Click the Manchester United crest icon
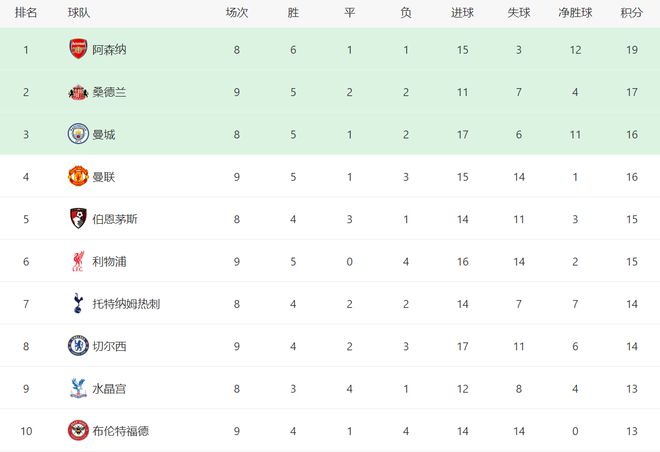This screenshot has height=452, width=660. 78,176
